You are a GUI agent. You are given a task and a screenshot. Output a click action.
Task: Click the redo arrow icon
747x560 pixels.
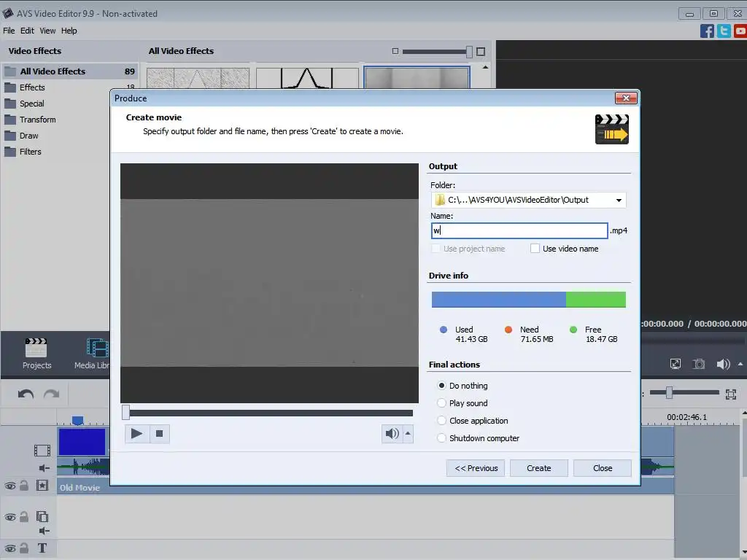pyautogui.click(x=52, y=394)
